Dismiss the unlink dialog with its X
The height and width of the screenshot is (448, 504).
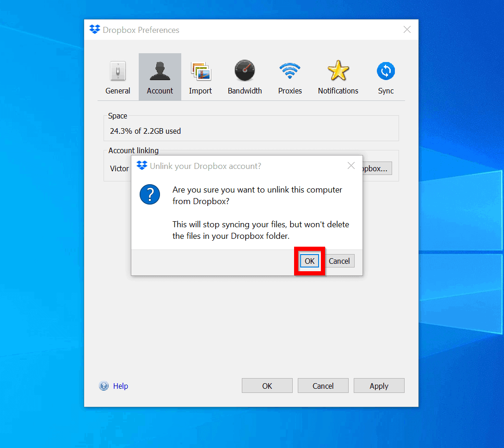[351, 165]
